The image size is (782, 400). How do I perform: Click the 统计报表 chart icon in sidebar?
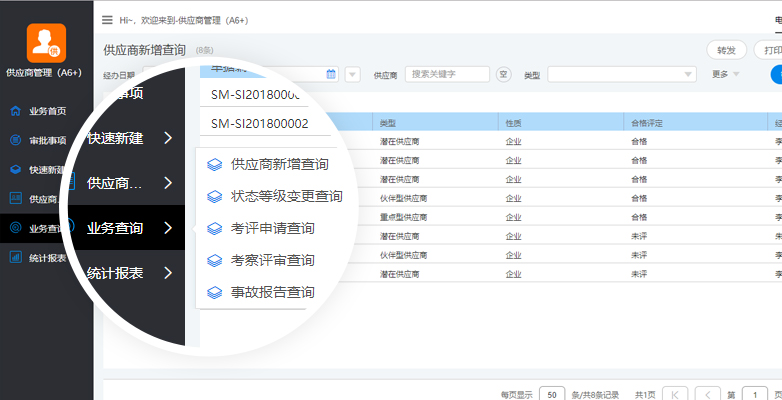click(15, 257)
